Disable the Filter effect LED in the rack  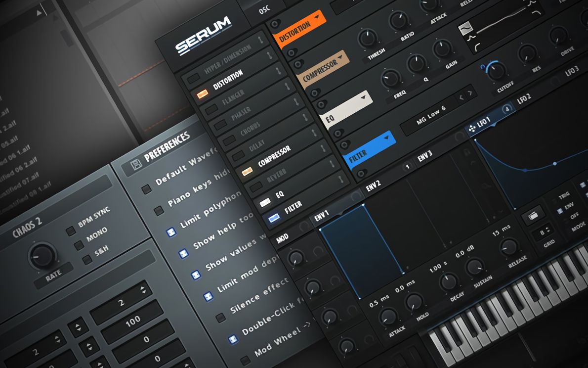coord(274,218)
